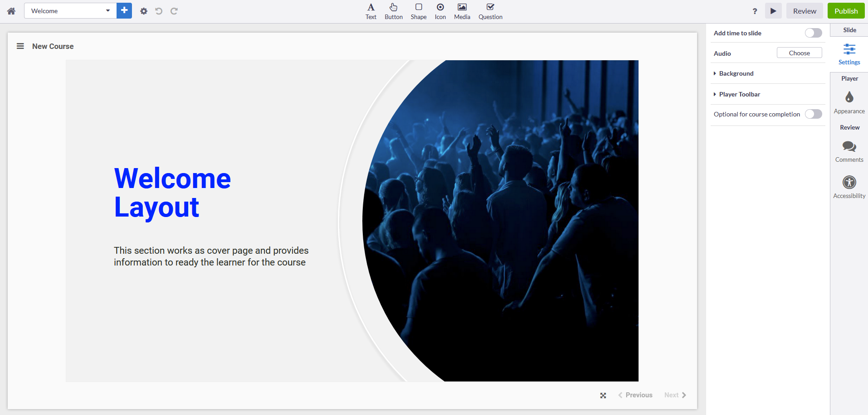Open course settings gear icon
868x415 pixels.
coord(144,11)
